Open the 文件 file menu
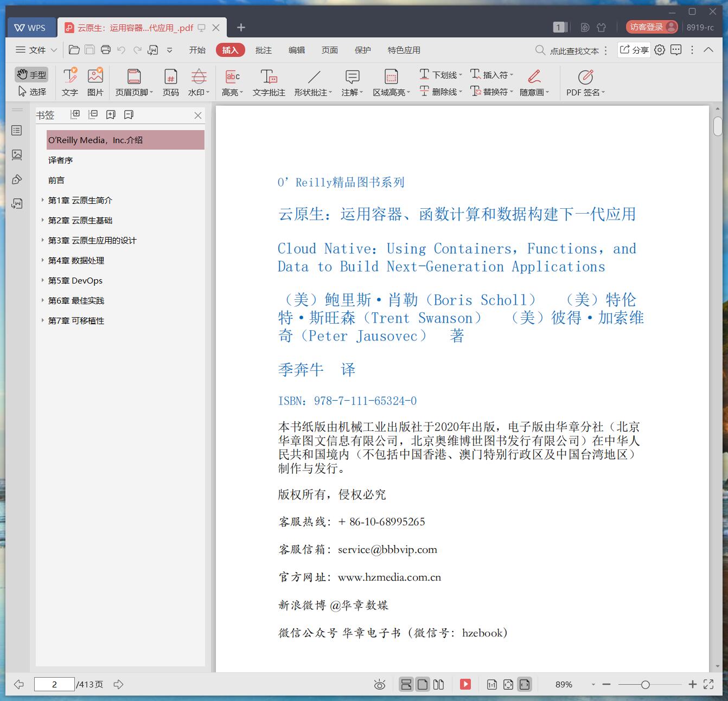Viewport: 728px width, 701px height. pos(36,50)
